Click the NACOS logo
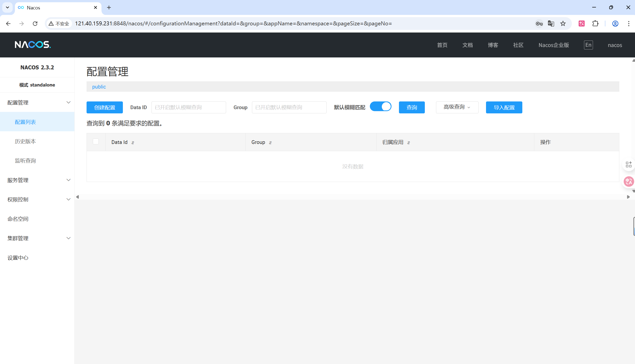 point(33,45)
